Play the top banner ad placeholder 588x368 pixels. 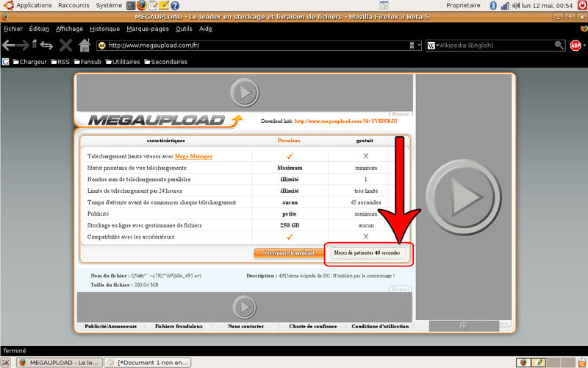pyautogui.click(x=245, y=93)
